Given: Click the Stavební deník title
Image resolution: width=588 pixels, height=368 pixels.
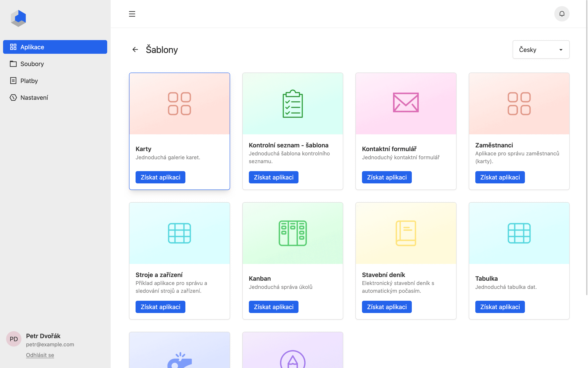Looking at the screenshot, I should pos(383,275).
